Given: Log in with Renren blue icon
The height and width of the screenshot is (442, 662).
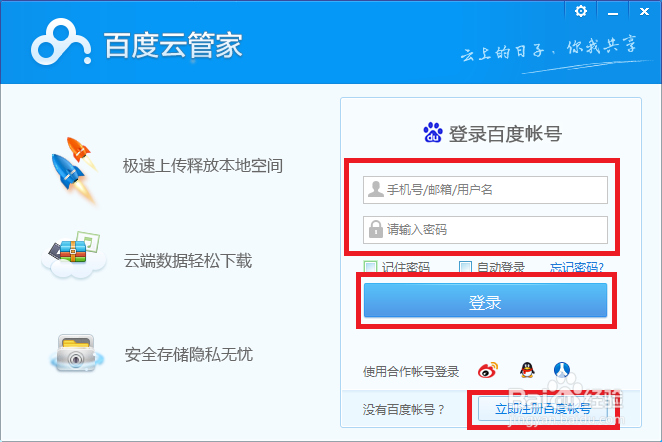Looking at the screenshot, I should pyautogui.click(x=562, y=370).
